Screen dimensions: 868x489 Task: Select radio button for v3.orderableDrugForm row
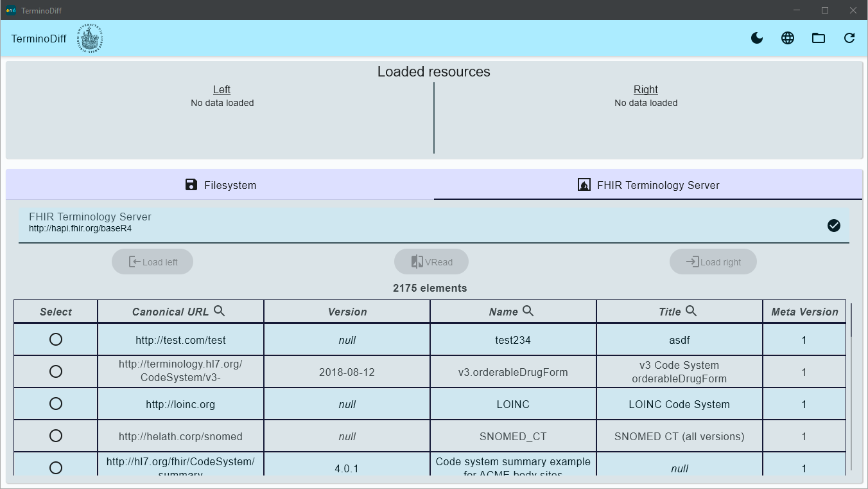tap(56, 371)
